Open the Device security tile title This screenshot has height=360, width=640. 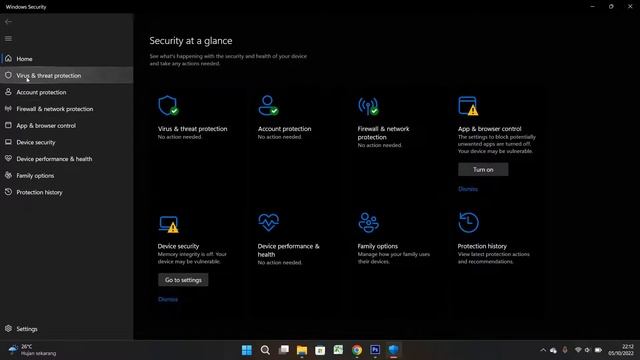(x=178, y=246)
